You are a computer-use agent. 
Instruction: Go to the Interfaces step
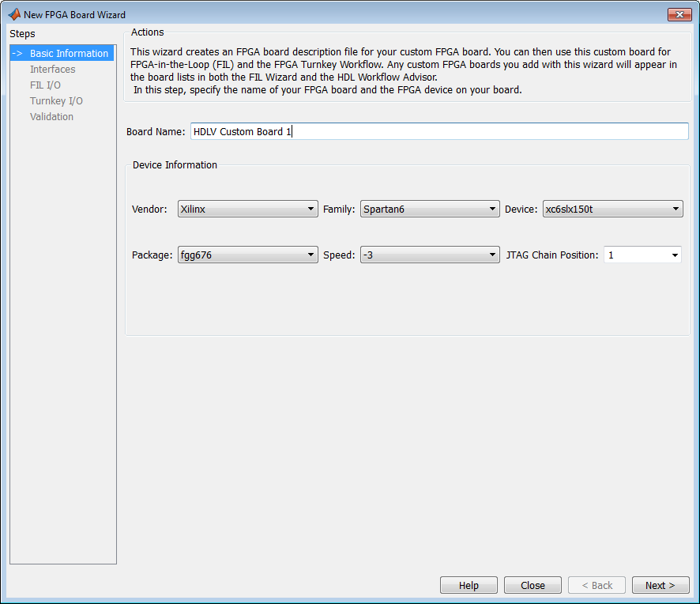pyautogui.click(x=53, y=70)
